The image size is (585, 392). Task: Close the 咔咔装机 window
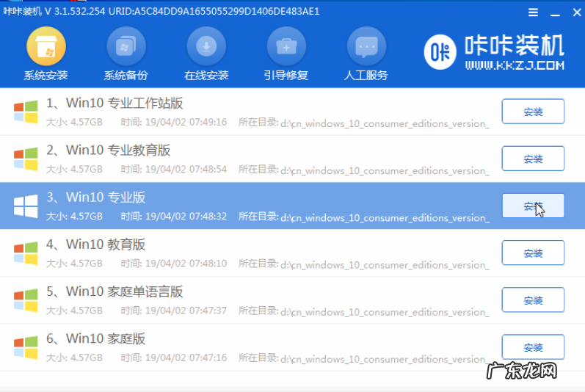(577, 12)
